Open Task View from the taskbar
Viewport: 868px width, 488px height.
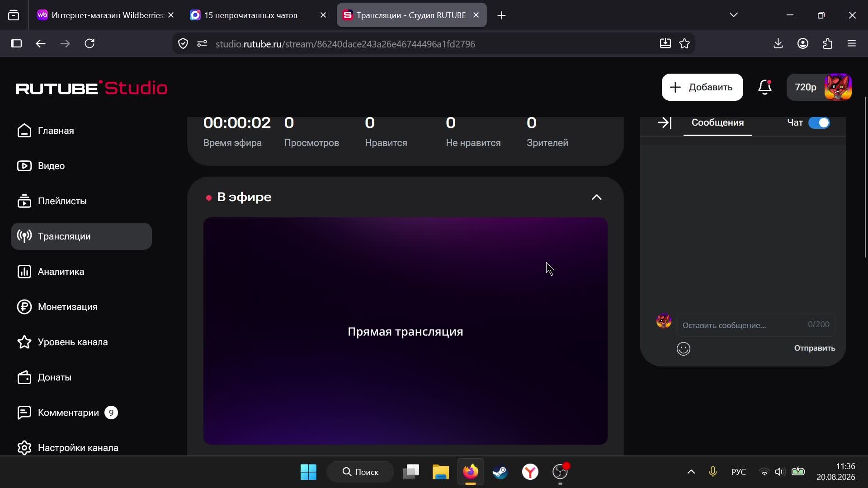tap(411, 472)
